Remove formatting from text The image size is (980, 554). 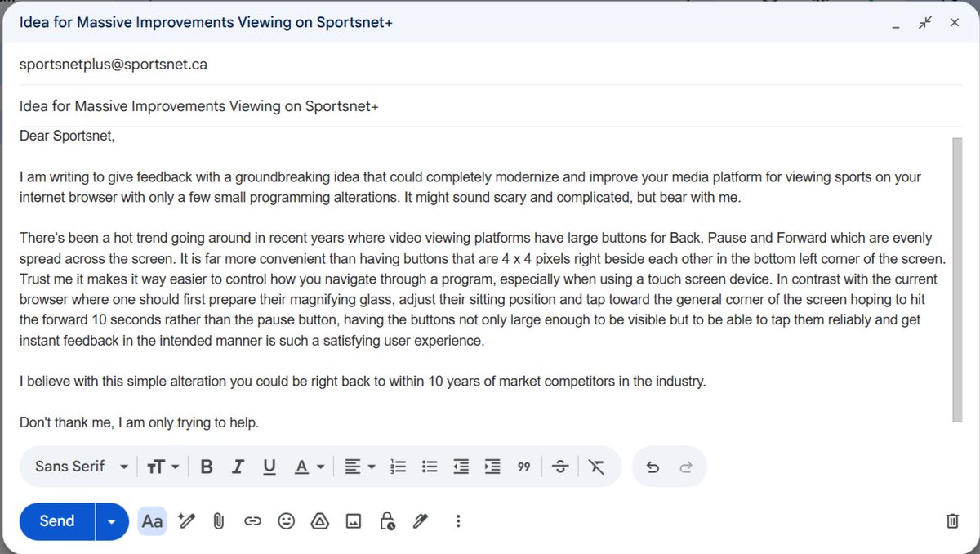click(596, 467)
